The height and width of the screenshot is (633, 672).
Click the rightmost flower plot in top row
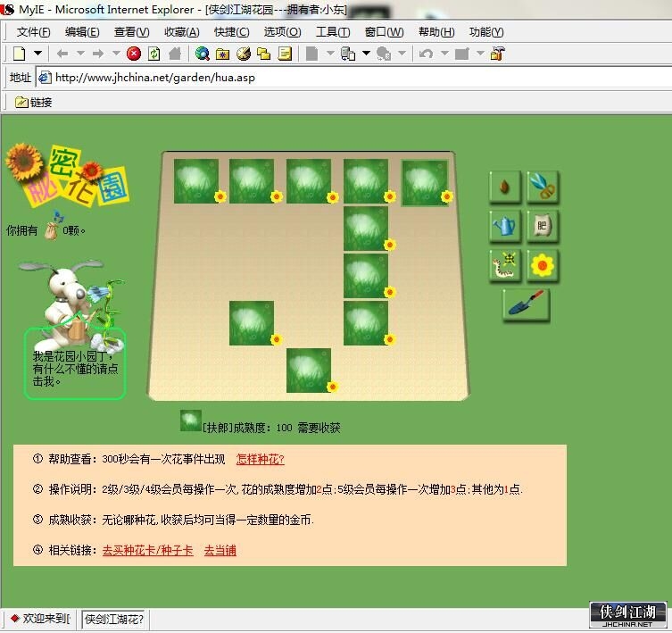tap(424, 183)
